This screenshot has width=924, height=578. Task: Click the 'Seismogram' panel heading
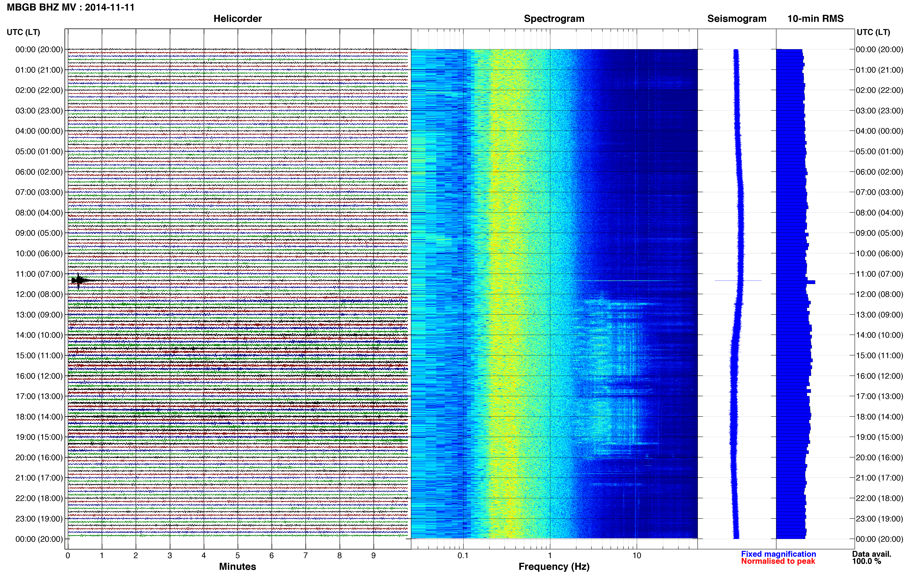(737, 19)
